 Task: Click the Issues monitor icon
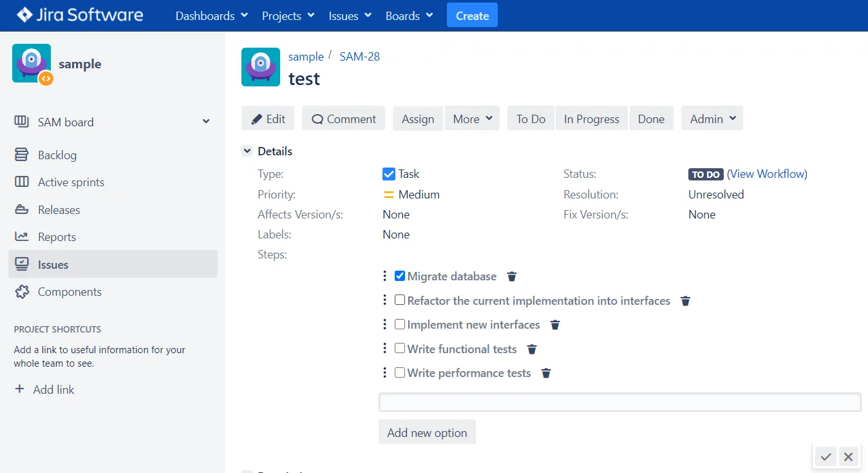click(22, 264)
